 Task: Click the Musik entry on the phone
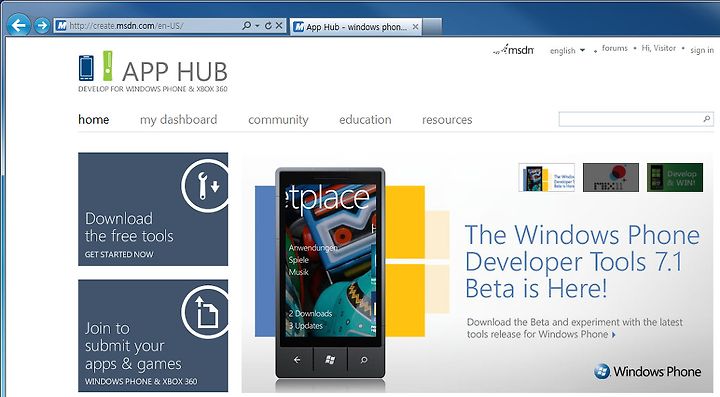(x=298, y=272)
